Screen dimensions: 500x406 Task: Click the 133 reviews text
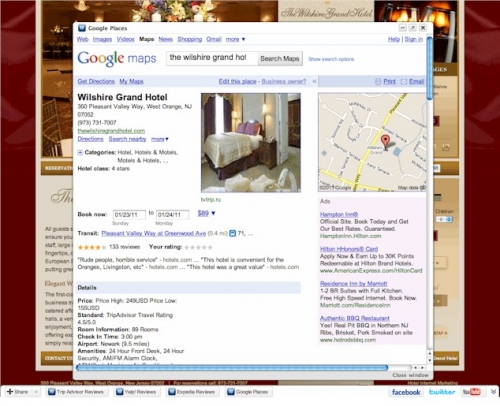[124, 247]
